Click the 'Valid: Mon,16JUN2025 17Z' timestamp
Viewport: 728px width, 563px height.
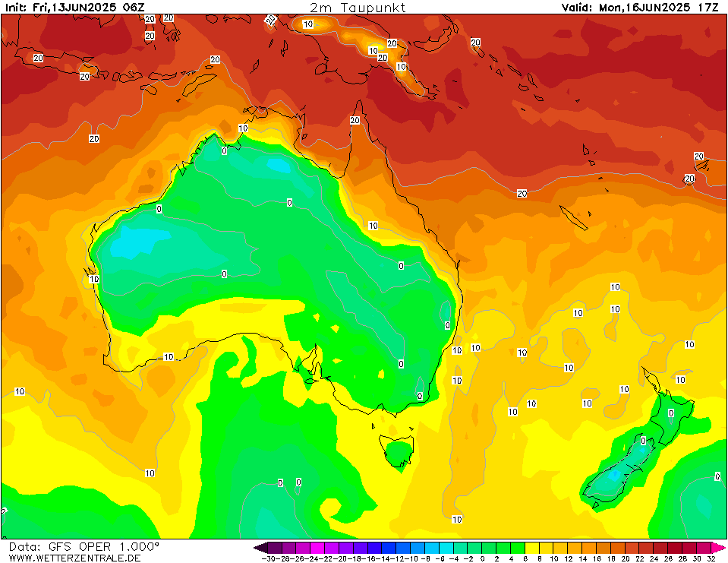click(640, 8)
